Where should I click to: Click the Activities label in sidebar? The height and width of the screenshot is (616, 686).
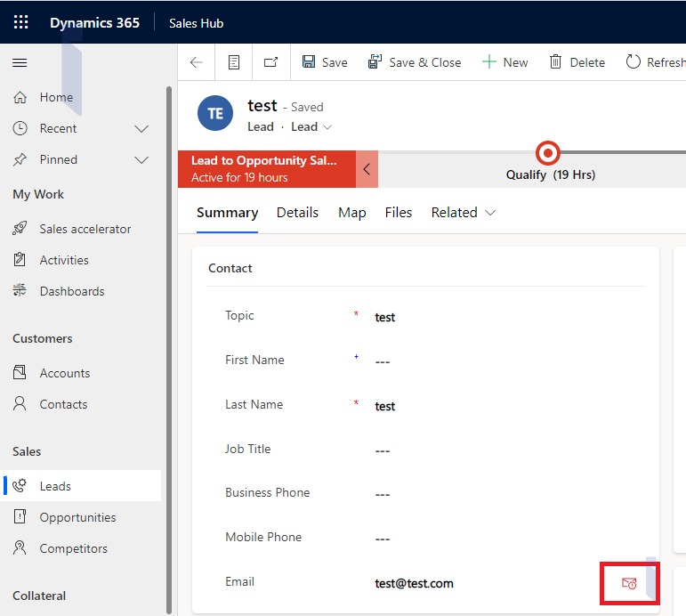point(64,260)
